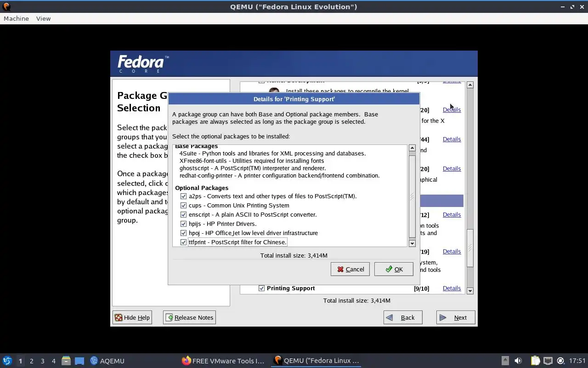Image resolution: width=588 pixels, height=368 pixels.
Task: Open Details link for Printing Support
Action: (452, 288)
